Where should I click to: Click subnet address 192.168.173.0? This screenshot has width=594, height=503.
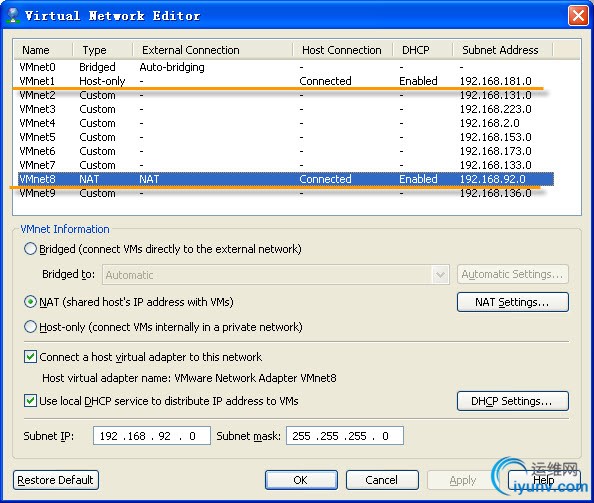[496, 151]
